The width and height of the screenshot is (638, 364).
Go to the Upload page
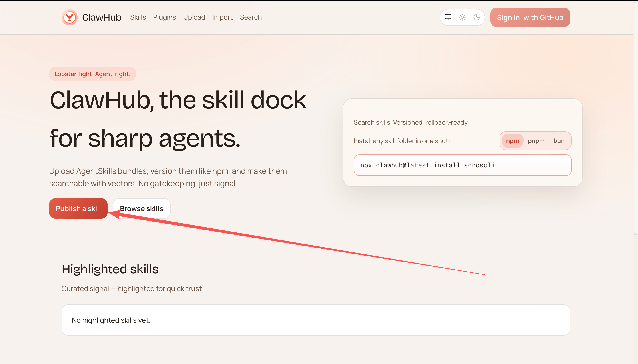point(194,17)
